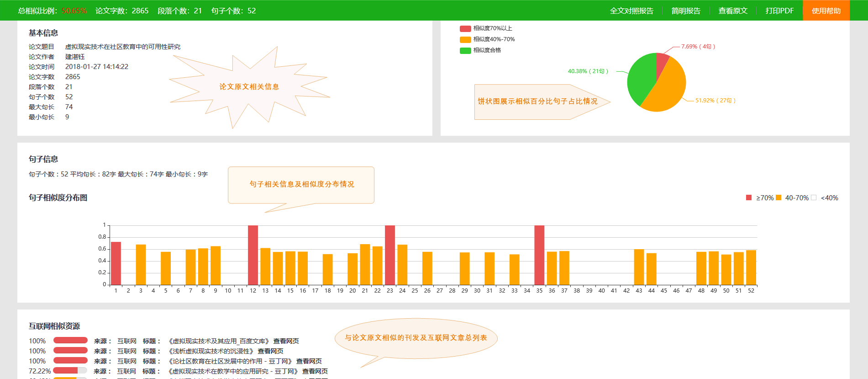Click the red ≥70% bar chart legend square
The height and width of the screenshot is (379, 868).
(x=749, y=198)
